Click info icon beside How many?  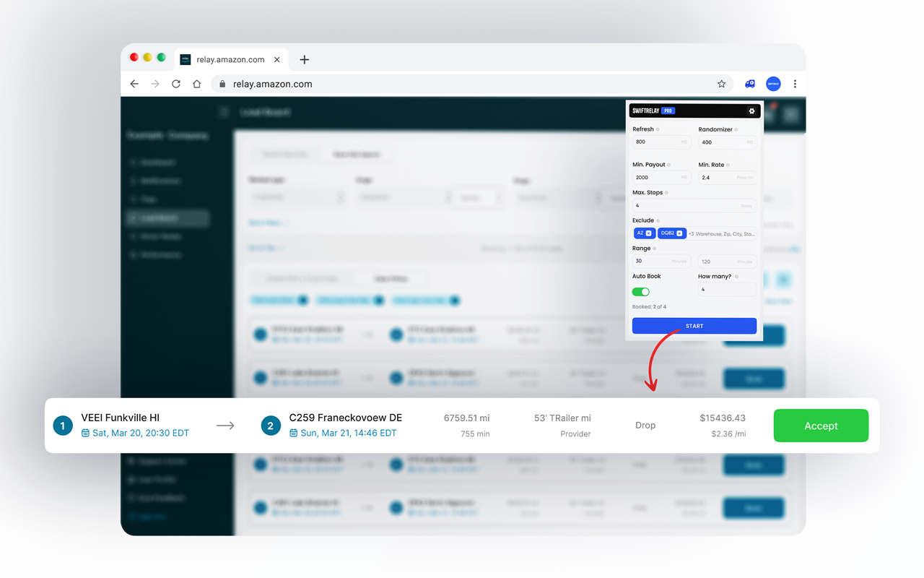coord(736,276)
